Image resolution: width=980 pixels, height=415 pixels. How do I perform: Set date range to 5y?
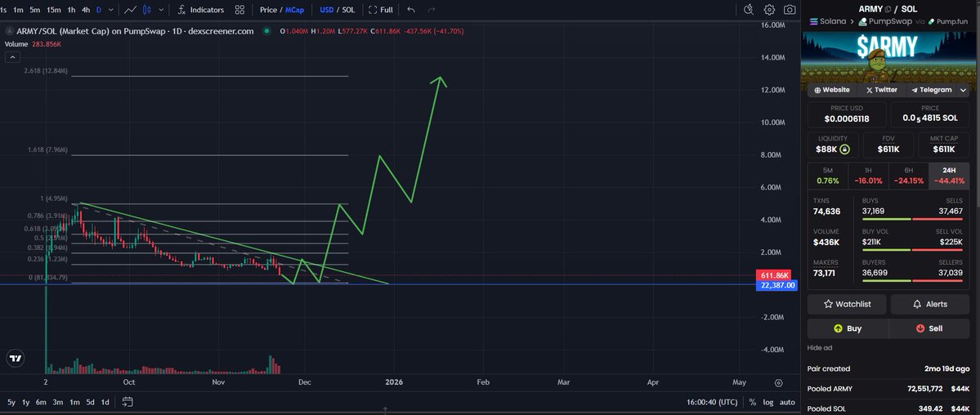(x=11, y=402)
